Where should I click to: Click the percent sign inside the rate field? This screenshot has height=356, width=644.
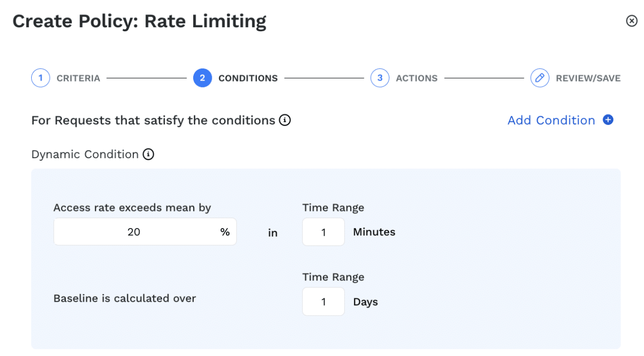[225, 231]
